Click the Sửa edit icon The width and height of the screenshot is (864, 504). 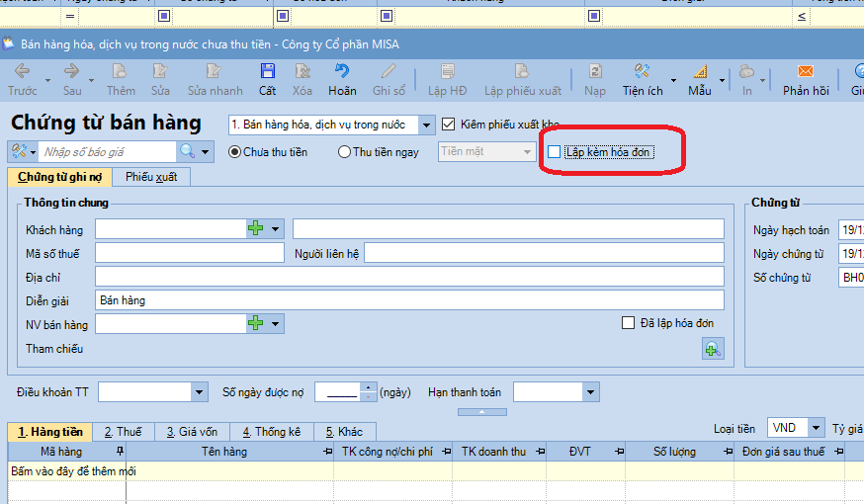(160, 71)
